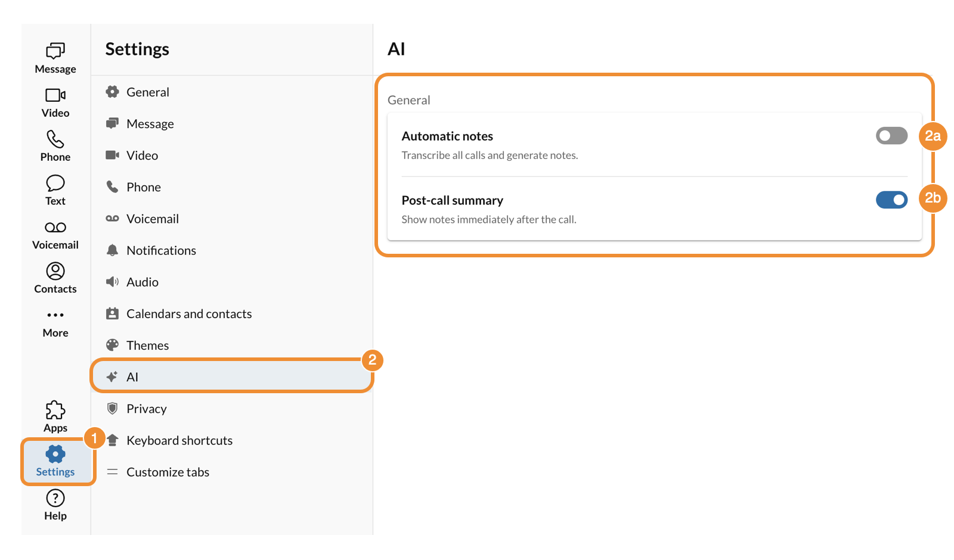Click the Settings gear icon in sidebar
Viewport: 954px width, 560px height.
(55, 455)
